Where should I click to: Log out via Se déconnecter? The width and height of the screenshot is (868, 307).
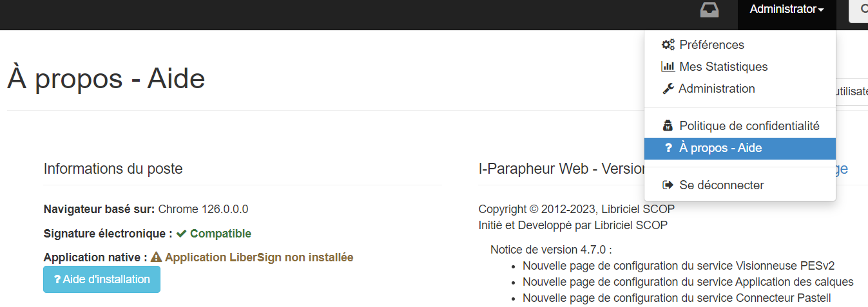coord(721,185)
